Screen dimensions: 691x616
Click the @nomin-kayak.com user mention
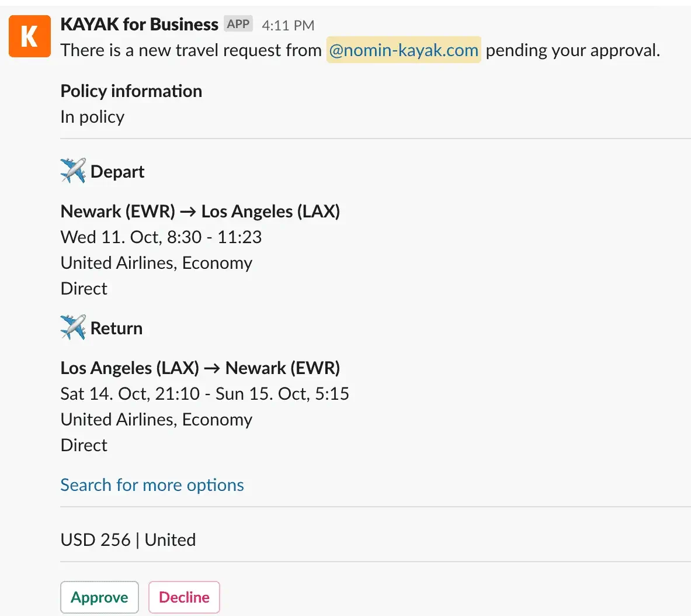coord(403,50)
